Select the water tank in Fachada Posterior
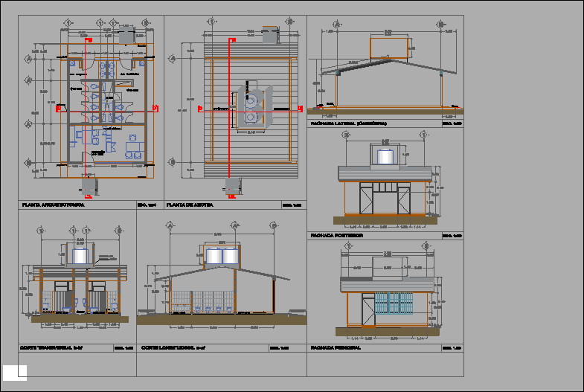584x392 pixels. tap(385, 157)
